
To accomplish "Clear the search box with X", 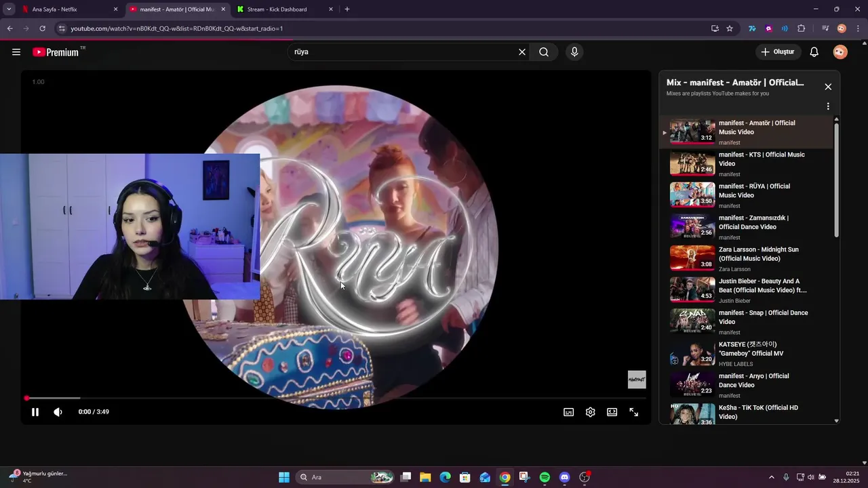I will [522, 52].
